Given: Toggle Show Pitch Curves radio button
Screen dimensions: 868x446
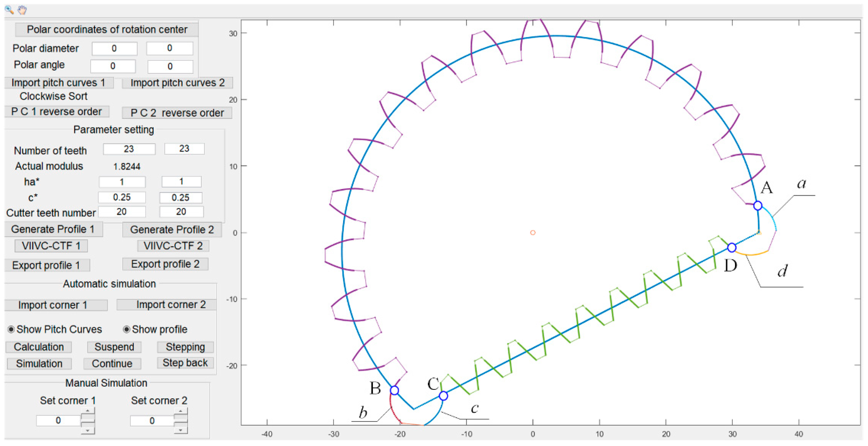Looking at the screenshot, I should pyautogui.click(x=11, y=329).
